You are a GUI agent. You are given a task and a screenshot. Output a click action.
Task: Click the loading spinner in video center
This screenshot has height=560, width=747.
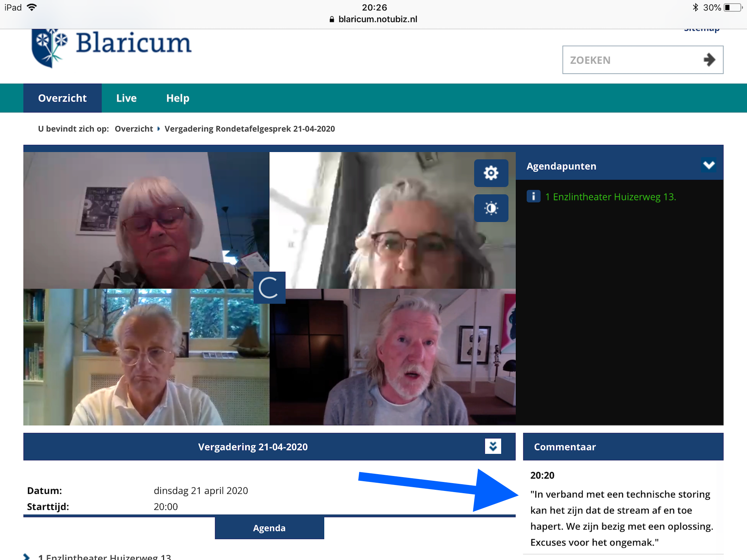269,287
